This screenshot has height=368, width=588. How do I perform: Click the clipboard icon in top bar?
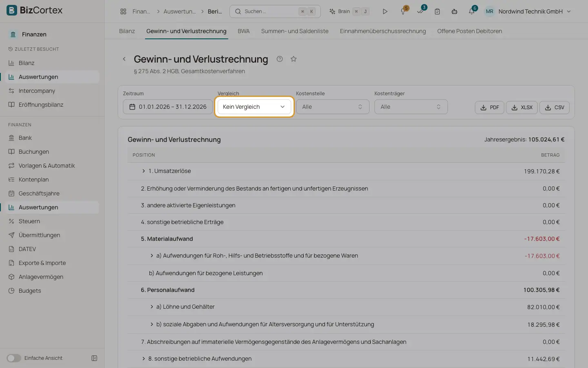point(437,11)
